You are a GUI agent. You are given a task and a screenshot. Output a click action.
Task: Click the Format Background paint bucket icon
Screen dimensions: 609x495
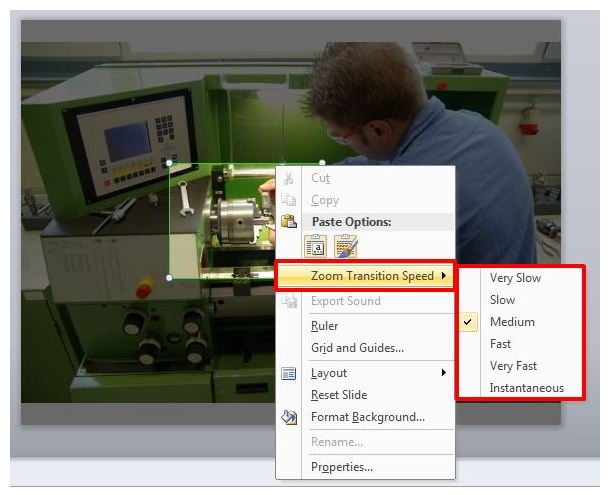point(289,417)
